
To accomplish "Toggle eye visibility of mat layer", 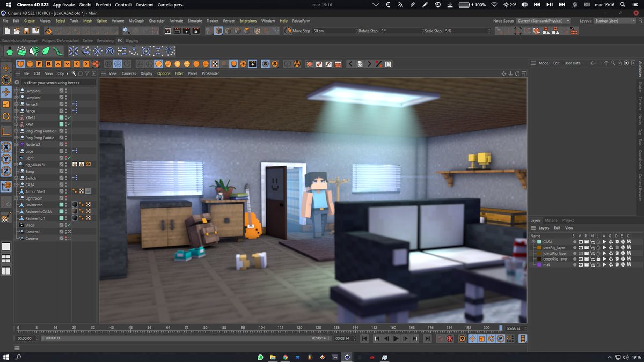I will [x=580, y=264].
